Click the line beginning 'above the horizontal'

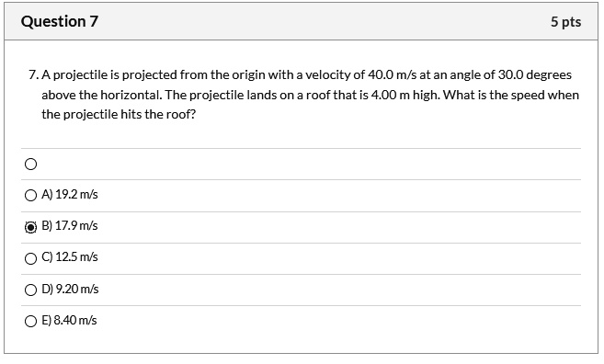(310, 95)
